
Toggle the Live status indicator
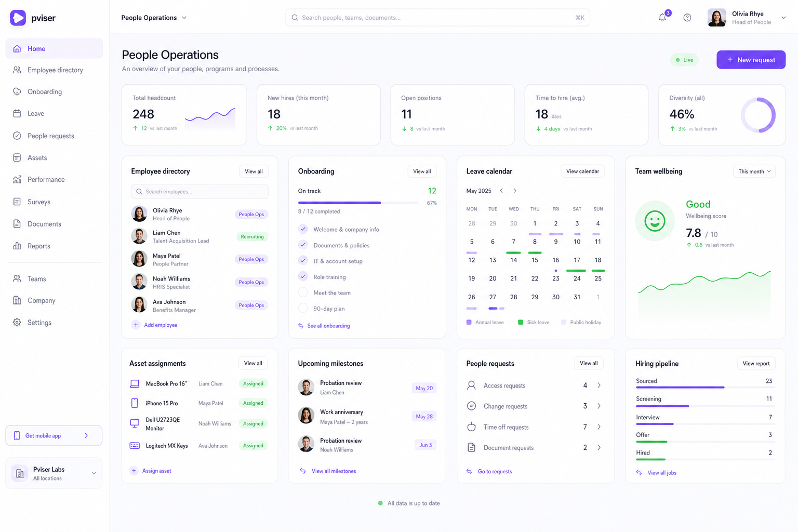pos(684,60)
